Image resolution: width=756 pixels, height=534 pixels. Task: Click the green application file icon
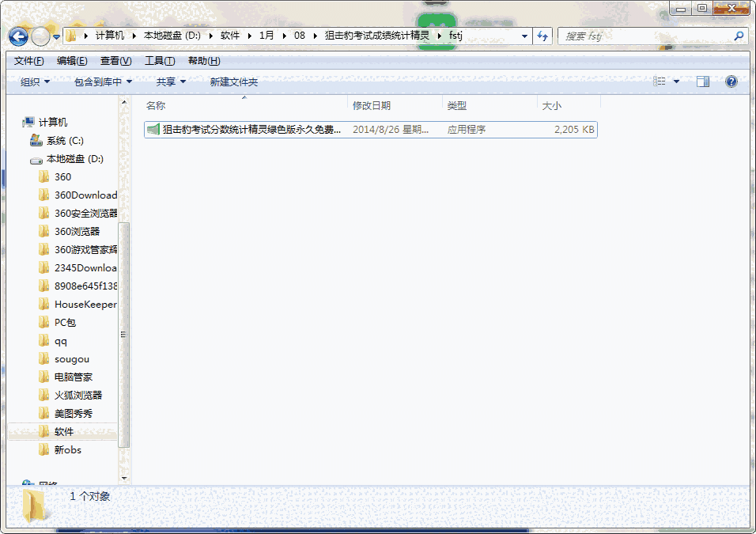point(153,129)
